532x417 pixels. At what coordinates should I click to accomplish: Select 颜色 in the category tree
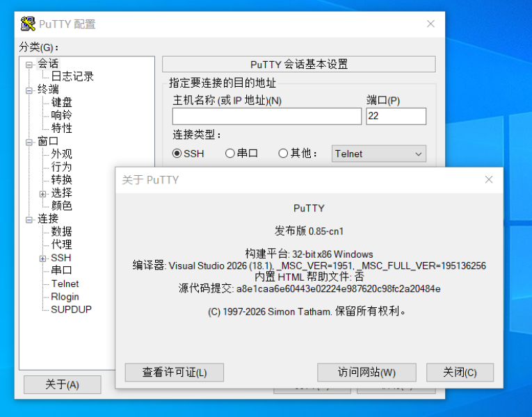coord(61,206)
